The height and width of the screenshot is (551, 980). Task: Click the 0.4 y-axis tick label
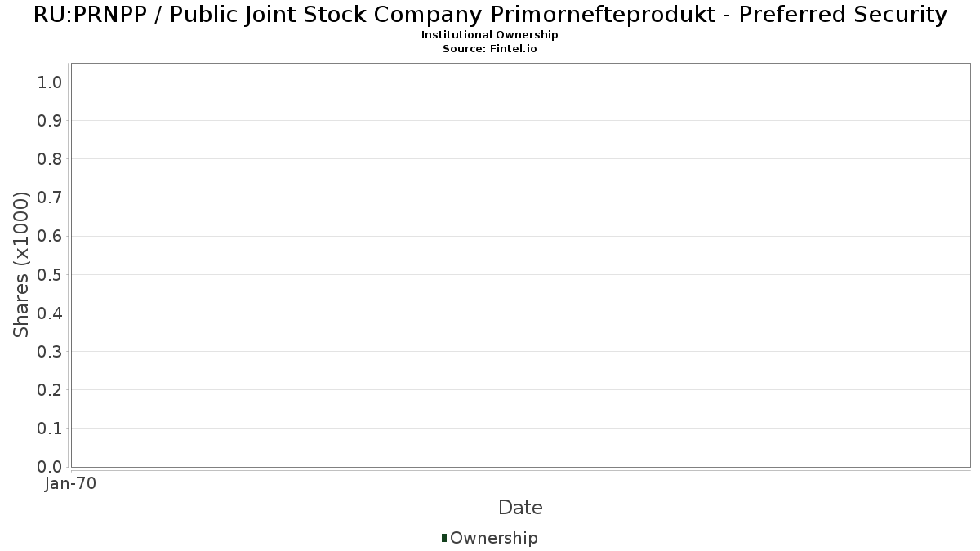tap(50, 313)
